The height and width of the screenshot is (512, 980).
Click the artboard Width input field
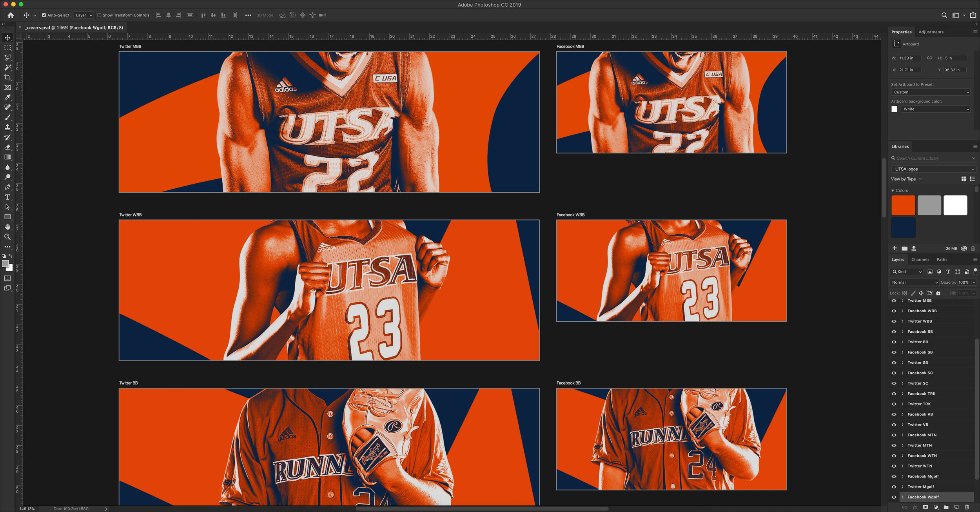click(909, 58)
